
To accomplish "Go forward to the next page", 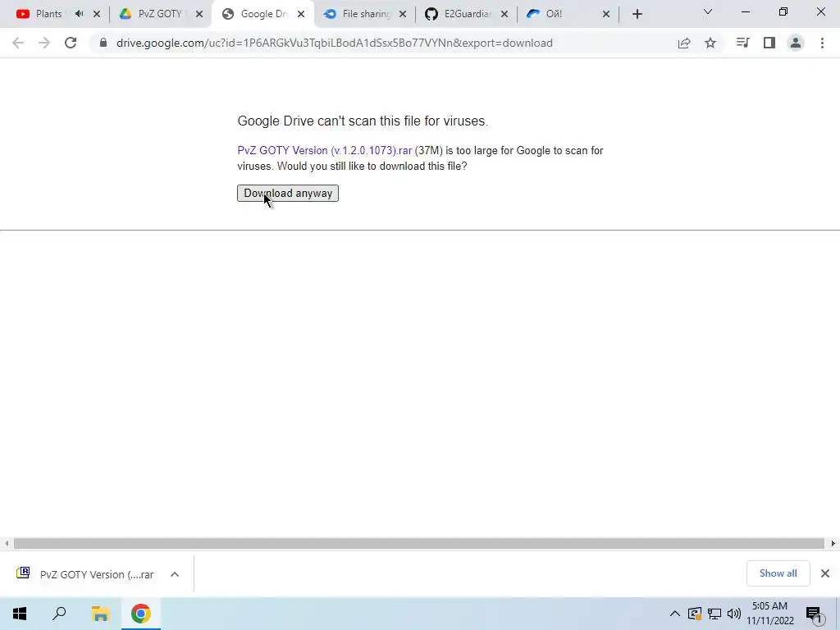I will pos(44,43).
